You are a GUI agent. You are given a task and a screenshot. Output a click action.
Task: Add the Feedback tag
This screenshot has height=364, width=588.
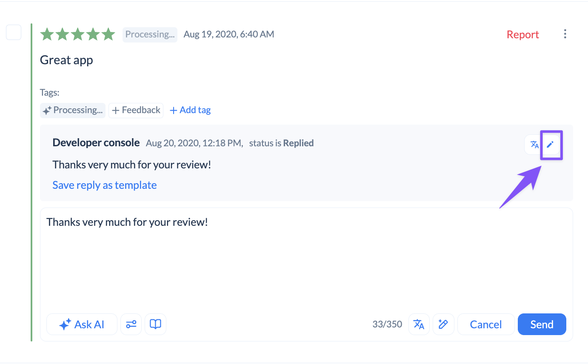click(x=136, y=110)
